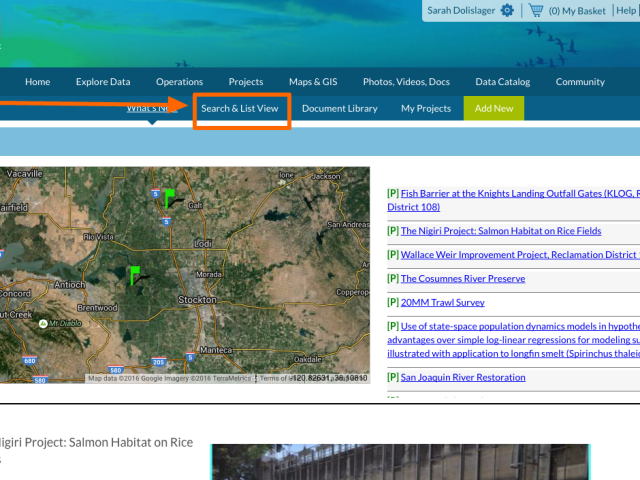Click Nigiri Project heading text
640x480 pixels.
(96, 442)
